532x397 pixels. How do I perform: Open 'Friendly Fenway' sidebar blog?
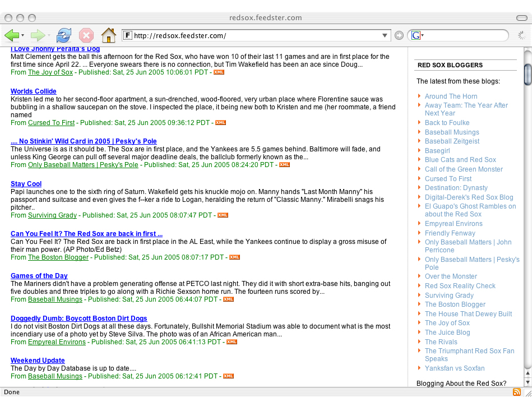tap(450, 233)
